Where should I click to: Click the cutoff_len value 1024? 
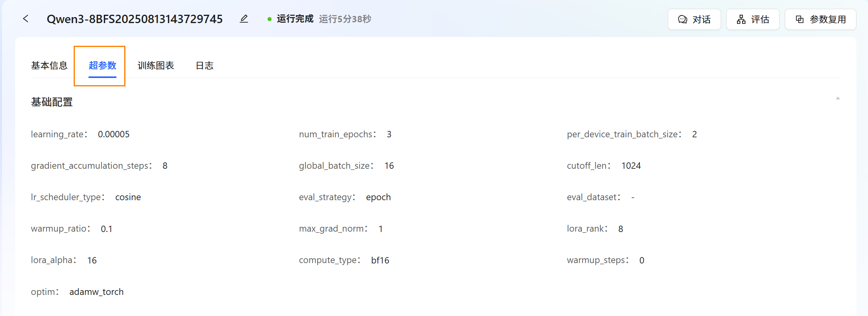pyautogui.click(x=631, y=166)
